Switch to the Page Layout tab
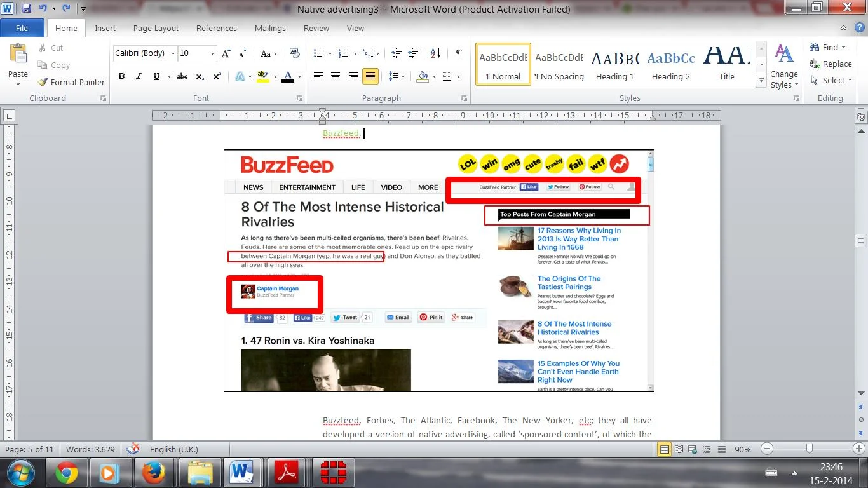 click(x=156, y=28)
